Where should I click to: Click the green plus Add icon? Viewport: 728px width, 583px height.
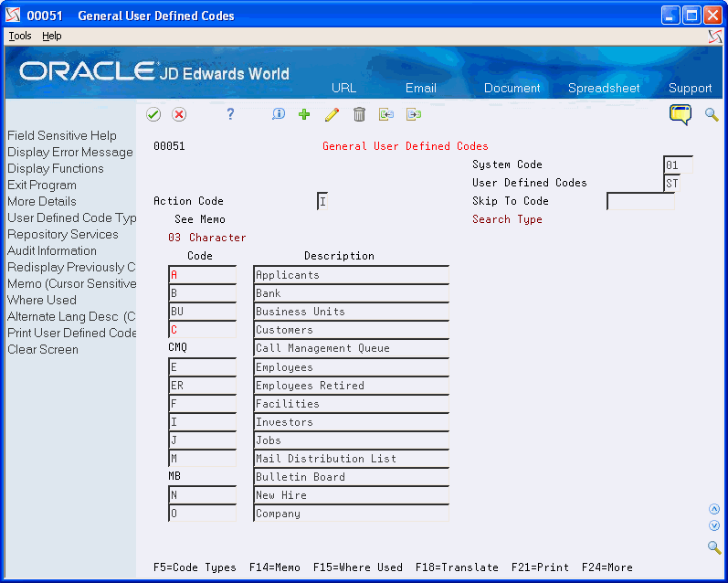pos(304,114)
